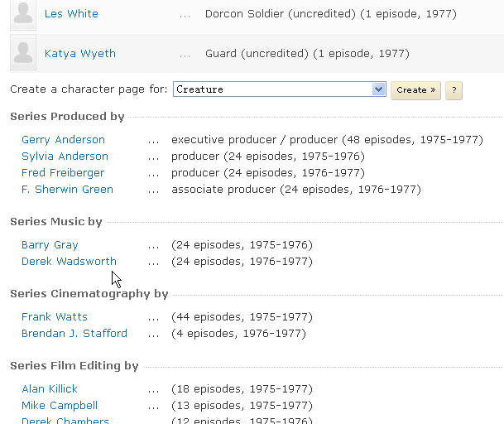Click Les White's placeholder avatar thumbnail
The width and height of the screenshot is (504, 424).
pyautogui.click(x=23, y=15)
